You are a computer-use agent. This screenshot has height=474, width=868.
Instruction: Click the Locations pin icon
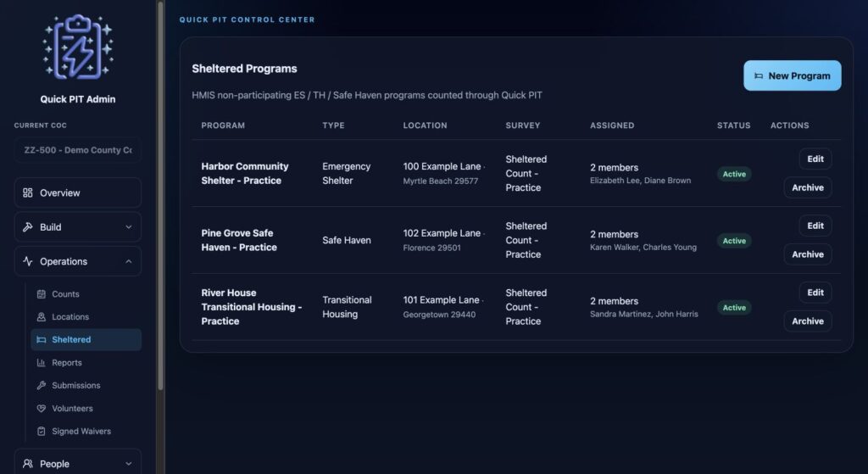(x=41, y=317)
